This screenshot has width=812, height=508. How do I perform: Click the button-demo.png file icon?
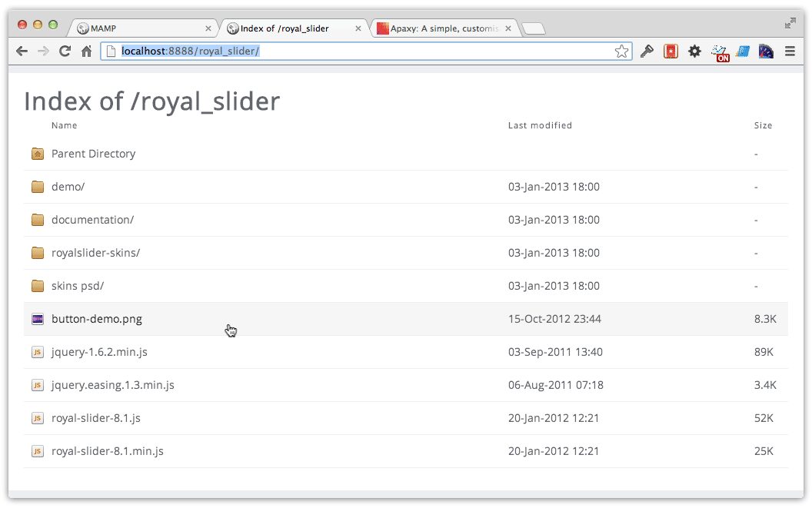coord(37,319)
